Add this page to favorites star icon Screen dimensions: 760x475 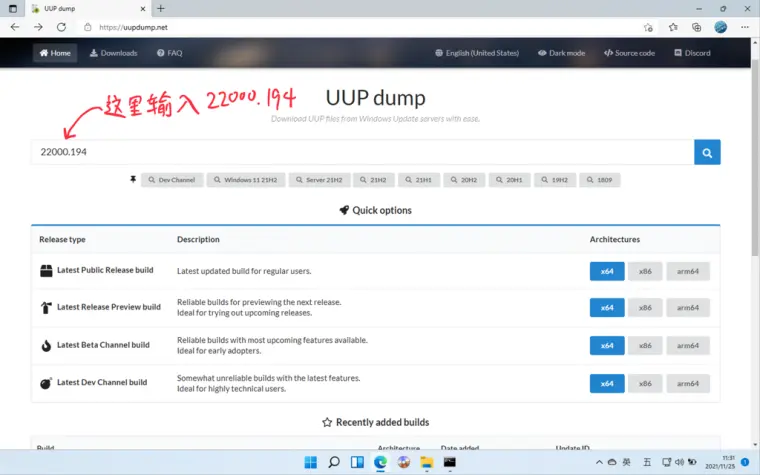[648, 27]
